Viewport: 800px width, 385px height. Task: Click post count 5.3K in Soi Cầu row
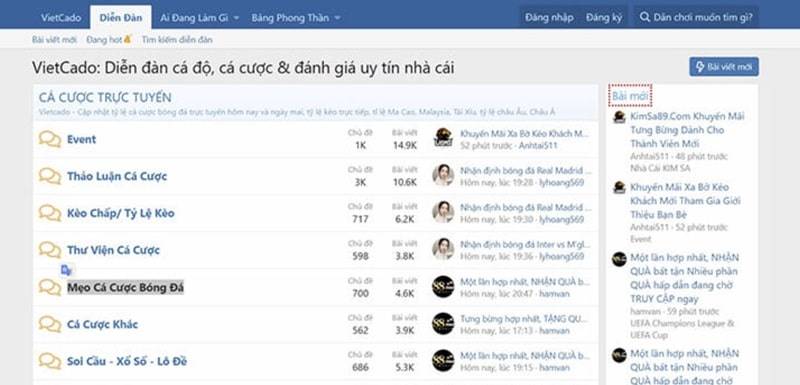click(x=405, y=368)
